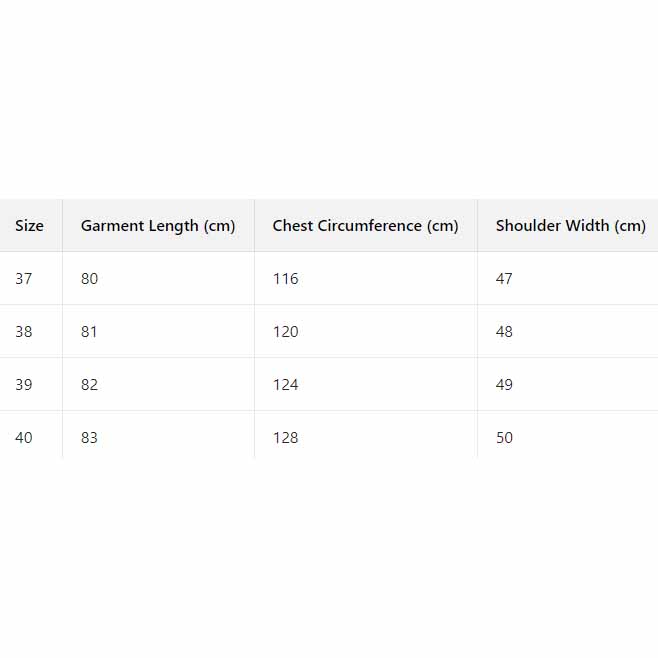Click shoulder width value 49
The width and height of the screenshot is (658, 658).
(504, 385)
